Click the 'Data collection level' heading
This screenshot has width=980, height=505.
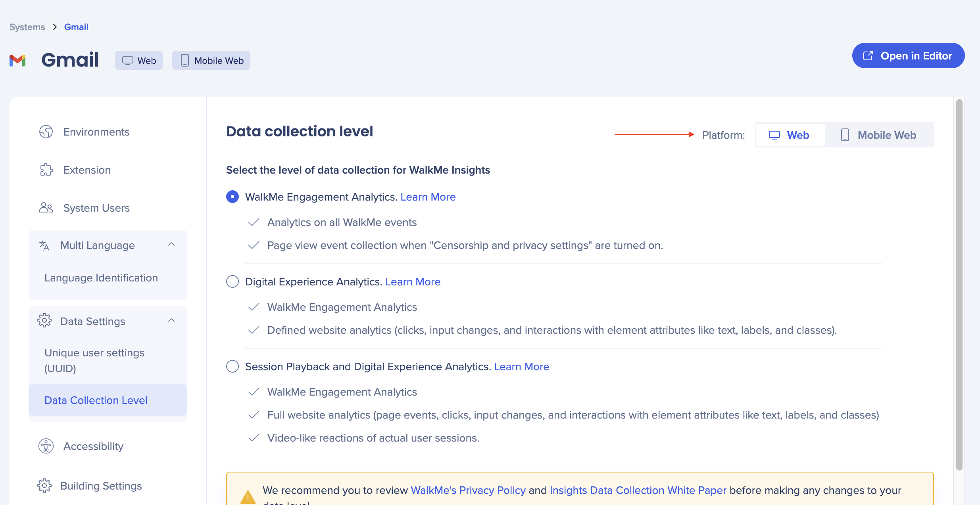[x=300, y=131]
